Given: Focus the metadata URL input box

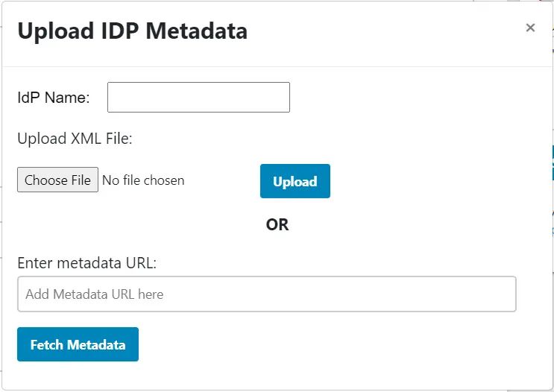Looking at the screenshot, I should click(x=266, y=294).
